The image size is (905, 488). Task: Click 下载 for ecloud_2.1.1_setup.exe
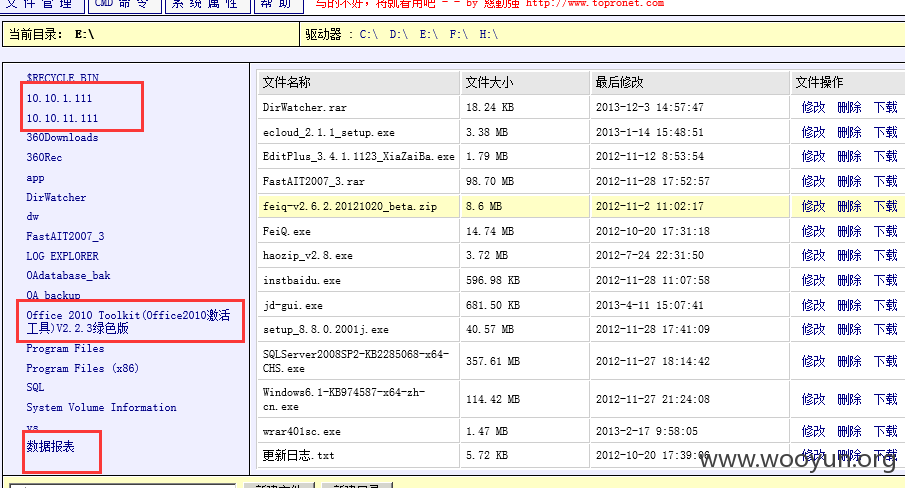click(885, 133)
